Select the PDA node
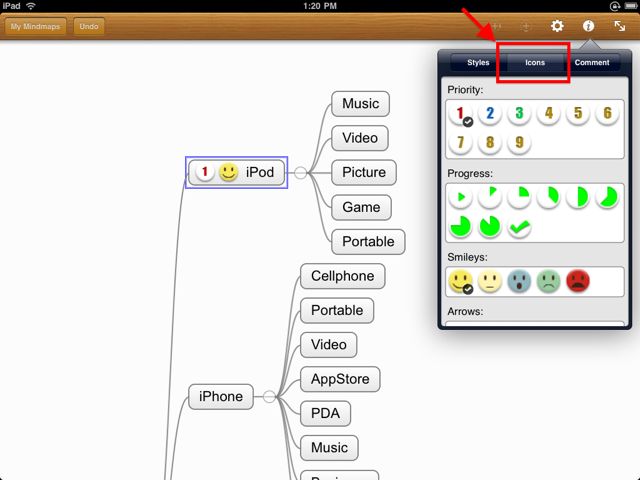Viewport: 640px width, 480px height. [x=325, y=413]
